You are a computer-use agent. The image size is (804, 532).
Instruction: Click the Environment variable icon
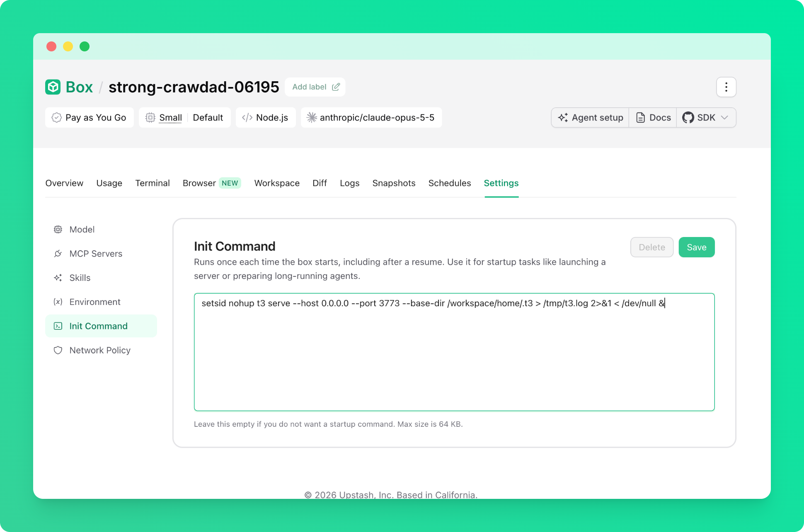58,302
